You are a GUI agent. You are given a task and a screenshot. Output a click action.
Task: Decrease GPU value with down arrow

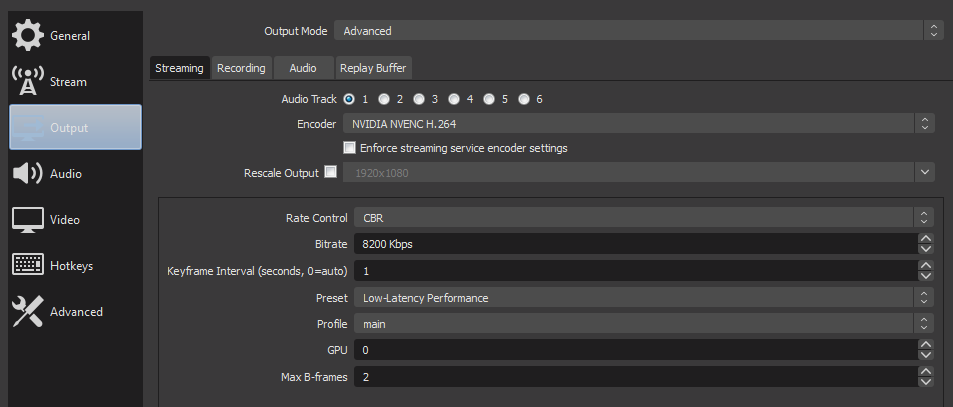[x=926, y=355]
